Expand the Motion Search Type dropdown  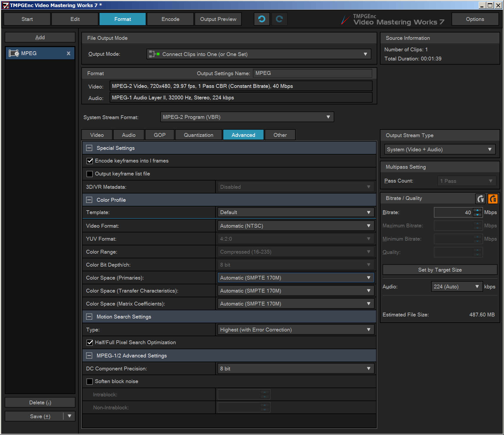pos(296,330)
